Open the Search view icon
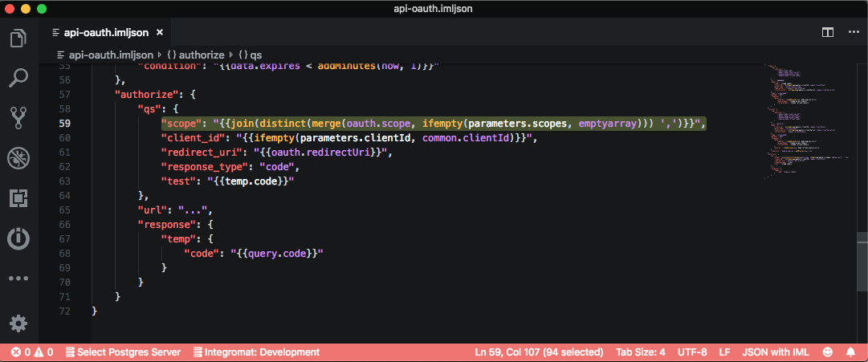Screen dimensions: 868x362 pos(18,78)
